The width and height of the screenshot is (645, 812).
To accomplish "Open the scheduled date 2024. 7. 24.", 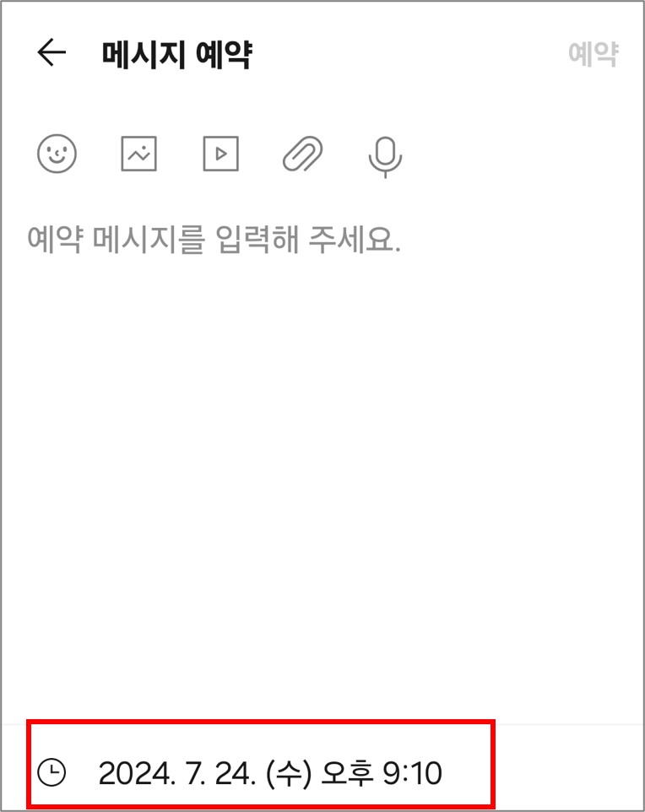I will click(x=177, y=773).
